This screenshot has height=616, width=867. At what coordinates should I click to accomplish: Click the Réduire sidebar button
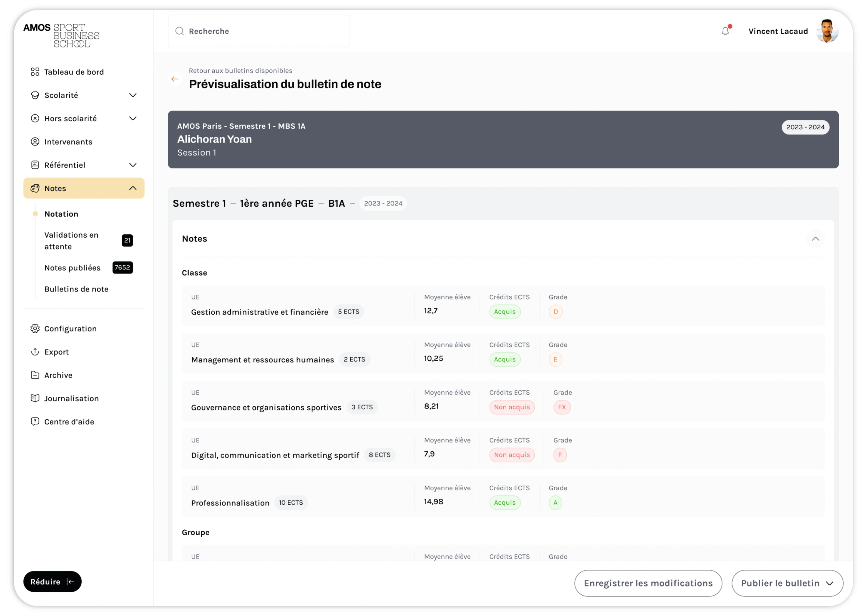tap(52, 581)
